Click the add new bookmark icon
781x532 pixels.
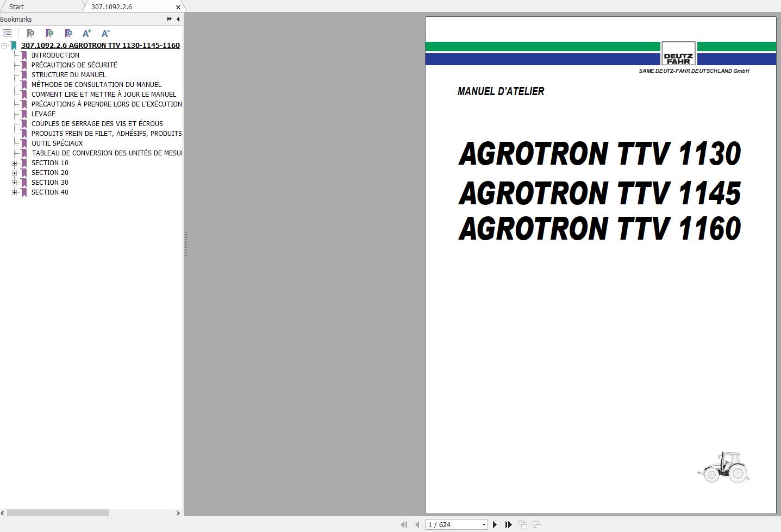click(49, 33)
